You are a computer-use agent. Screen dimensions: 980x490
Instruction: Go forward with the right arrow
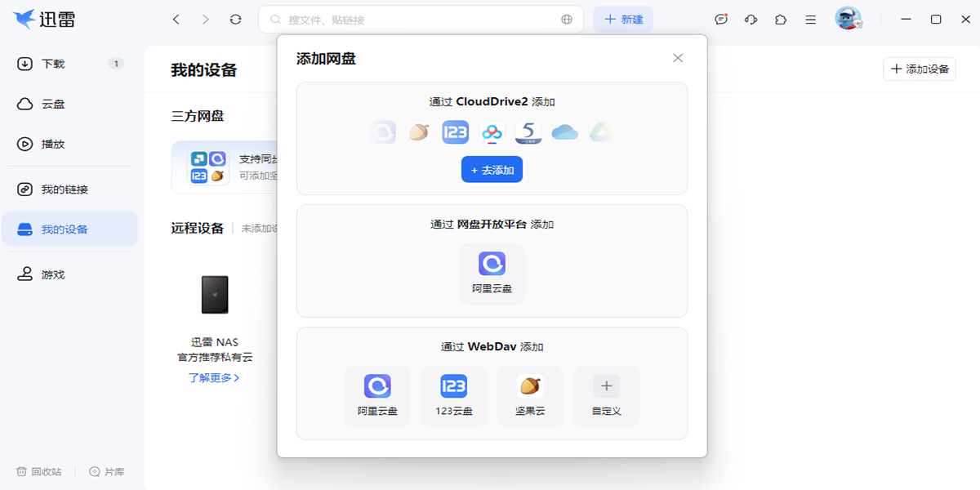click(x=205, y=20)
